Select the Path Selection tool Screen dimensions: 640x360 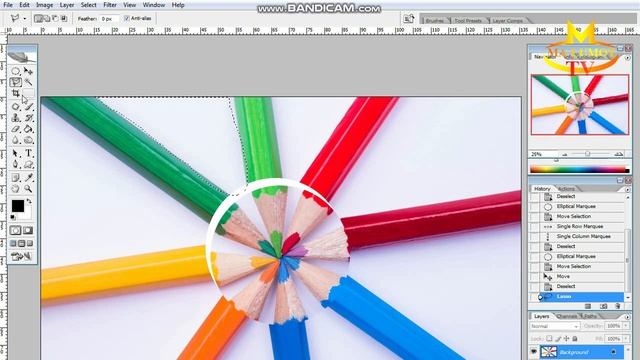(x=16, y=153)
